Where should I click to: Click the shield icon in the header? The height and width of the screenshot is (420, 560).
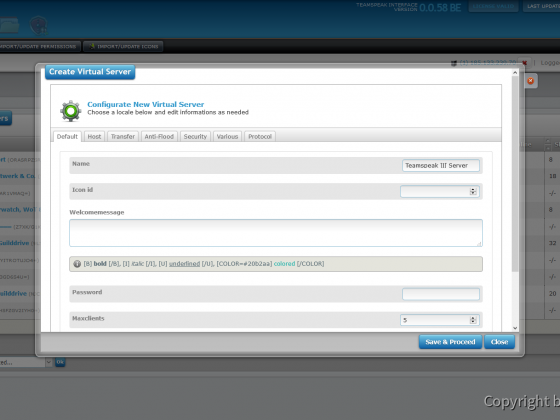(38, 25)
